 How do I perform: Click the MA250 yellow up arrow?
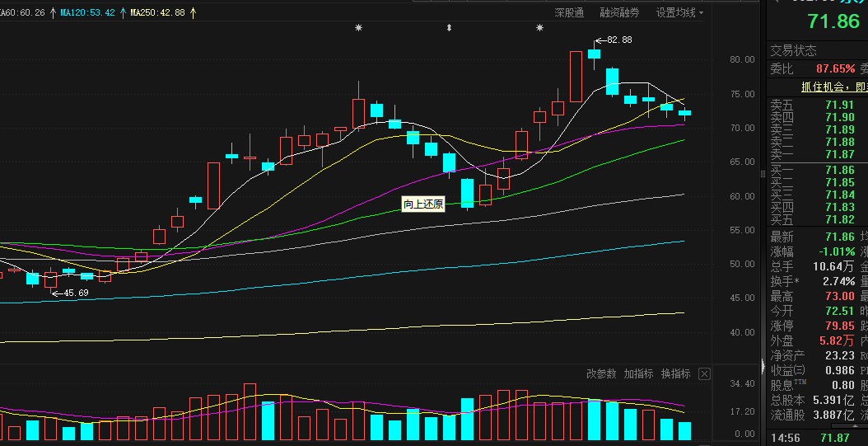coord(193,12)
